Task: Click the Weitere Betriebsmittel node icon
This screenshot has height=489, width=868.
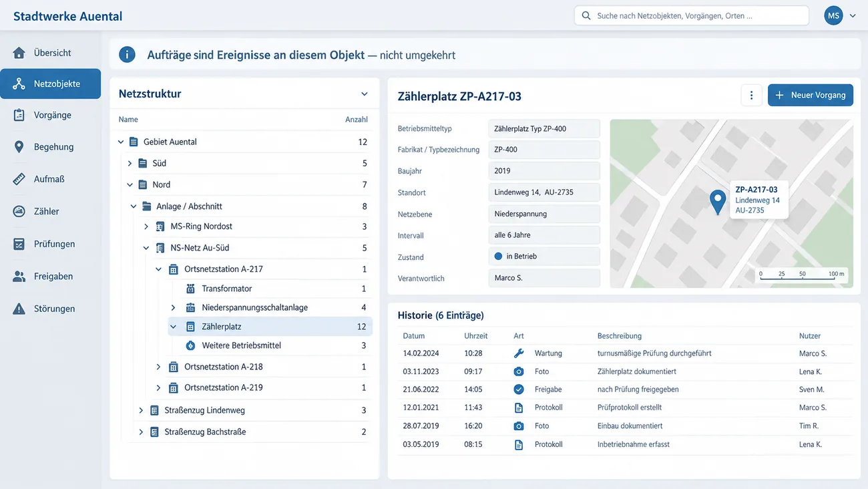Action: click(x=190, y=345)
